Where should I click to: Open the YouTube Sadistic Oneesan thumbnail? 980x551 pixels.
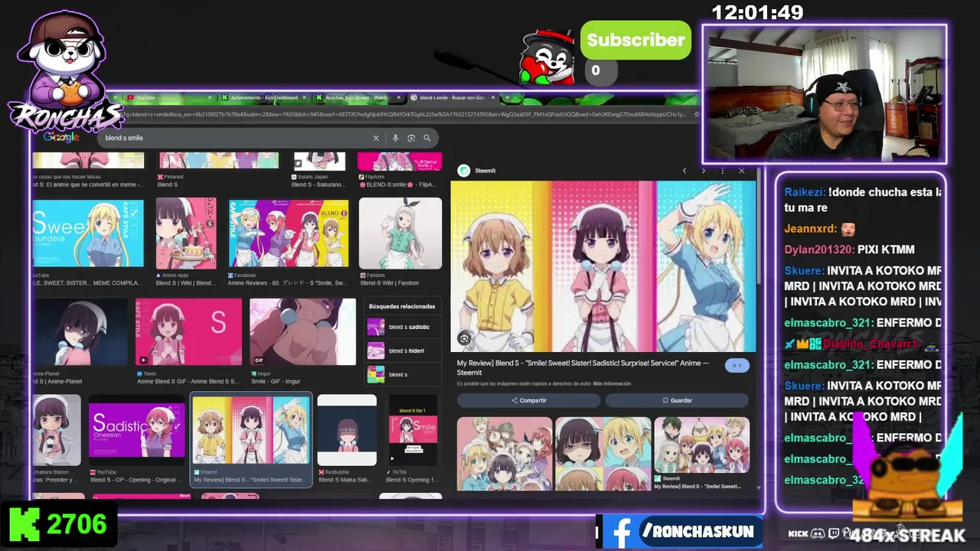pyautogui.click(x=136, y=430)
